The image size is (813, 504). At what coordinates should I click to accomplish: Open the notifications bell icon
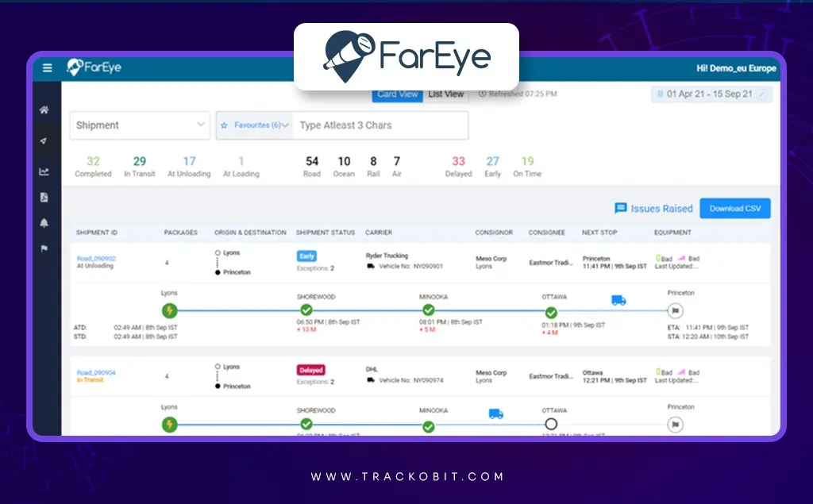click(x=45, y=222)
